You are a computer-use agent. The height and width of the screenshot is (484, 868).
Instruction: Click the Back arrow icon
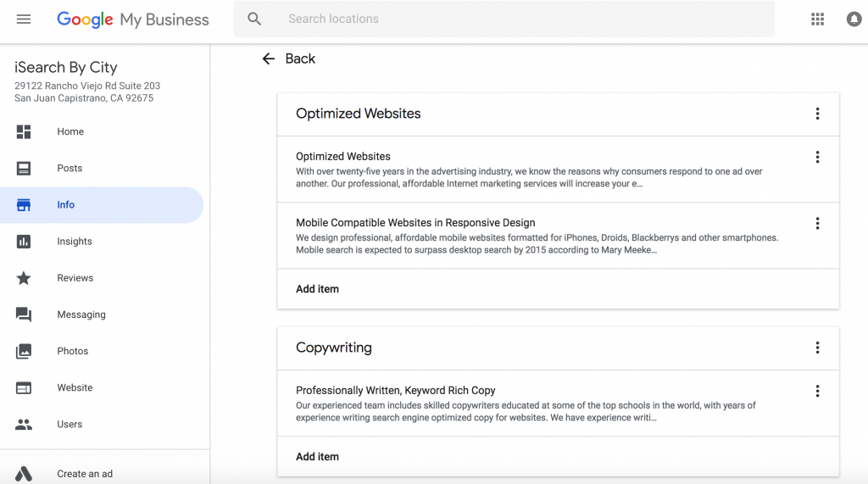(x=269, y=58)
